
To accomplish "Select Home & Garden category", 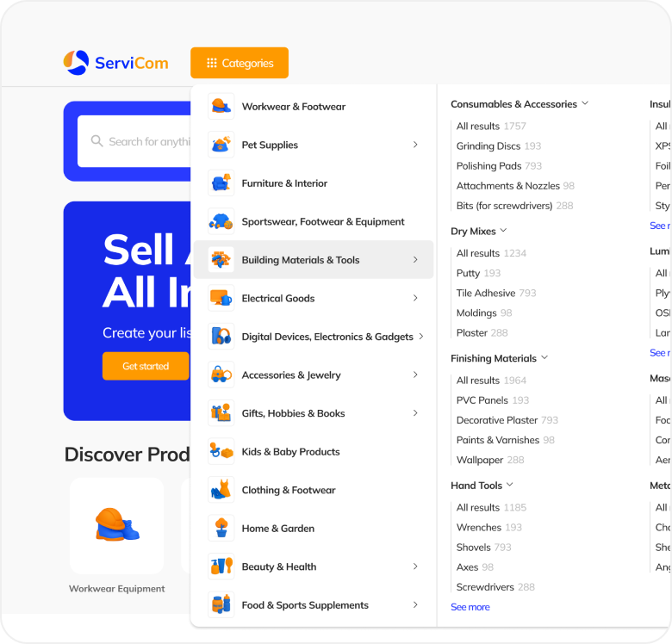I will (x=314, y=528).
